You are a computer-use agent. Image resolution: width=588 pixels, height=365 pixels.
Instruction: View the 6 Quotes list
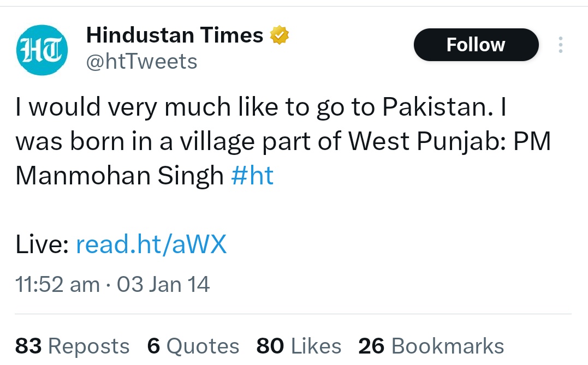(x=193, y=346)
